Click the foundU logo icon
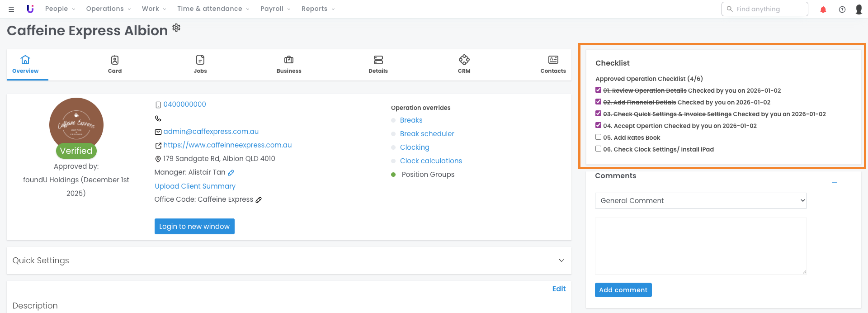This screenshot has width=868, height=313. click(30, 9)
